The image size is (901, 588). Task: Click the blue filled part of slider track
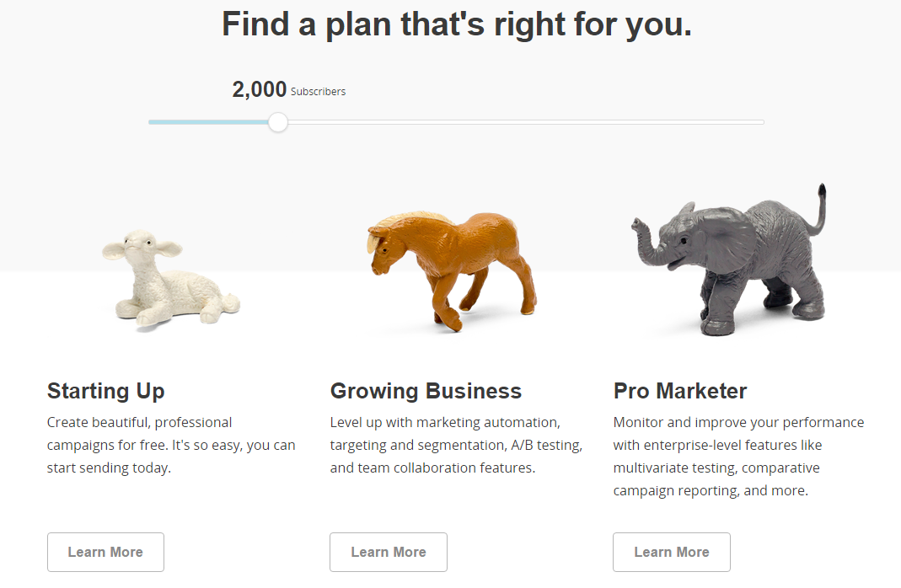[208, 122]
